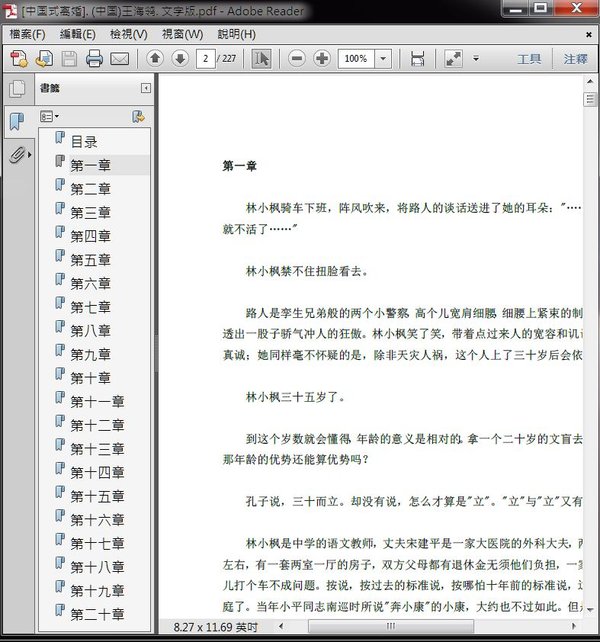Show the page thumbnails panel icon
The width and height of the screenshot is (600, 642).
tap(18, 88)
